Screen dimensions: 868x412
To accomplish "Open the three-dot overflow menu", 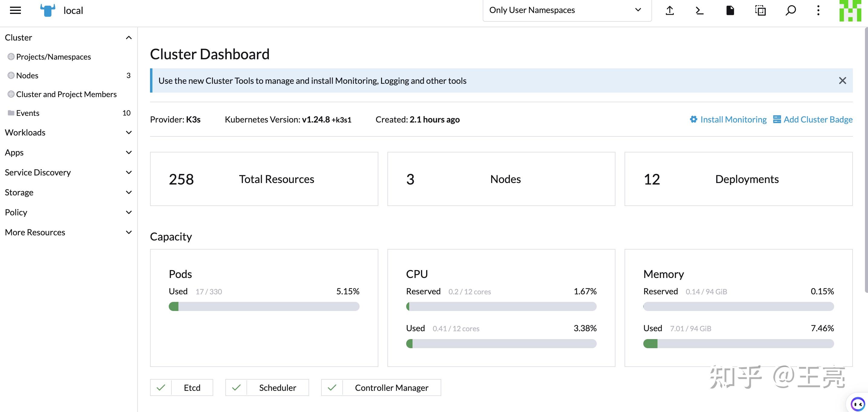I will pos(818,11).
